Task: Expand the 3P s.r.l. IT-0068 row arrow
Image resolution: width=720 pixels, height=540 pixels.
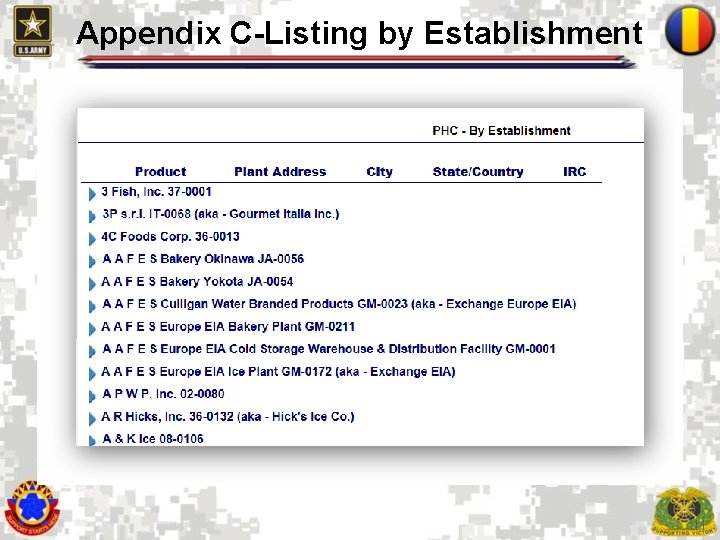Action: [x=92, y=216]
